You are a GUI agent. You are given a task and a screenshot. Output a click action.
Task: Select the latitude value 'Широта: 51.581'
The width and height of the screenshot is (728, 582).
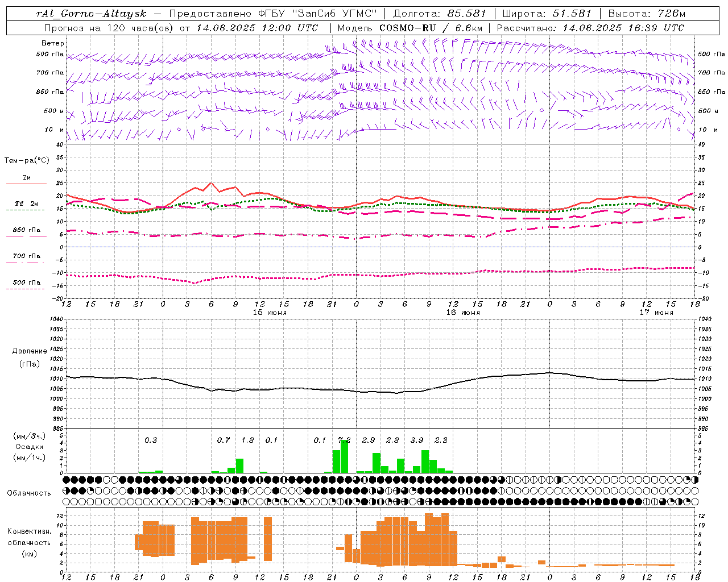pyautogui.click(x=547, y=13)
